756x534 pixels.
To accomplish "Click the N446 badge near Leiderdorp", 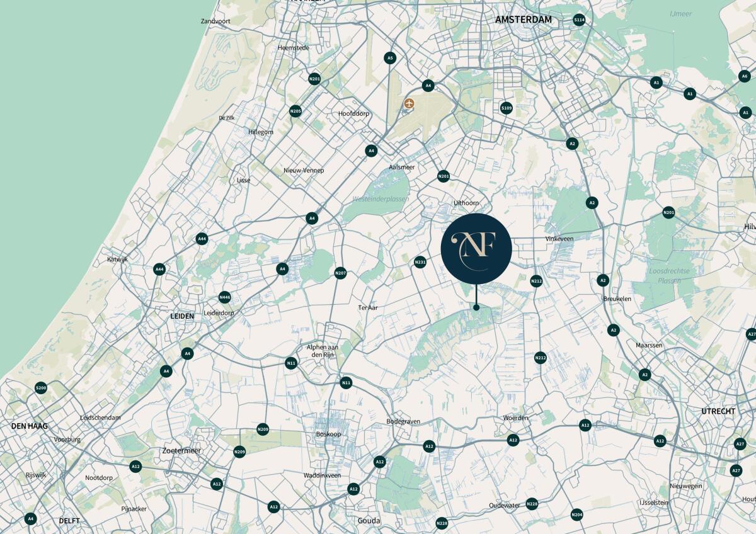I will (x=225, y=297).
